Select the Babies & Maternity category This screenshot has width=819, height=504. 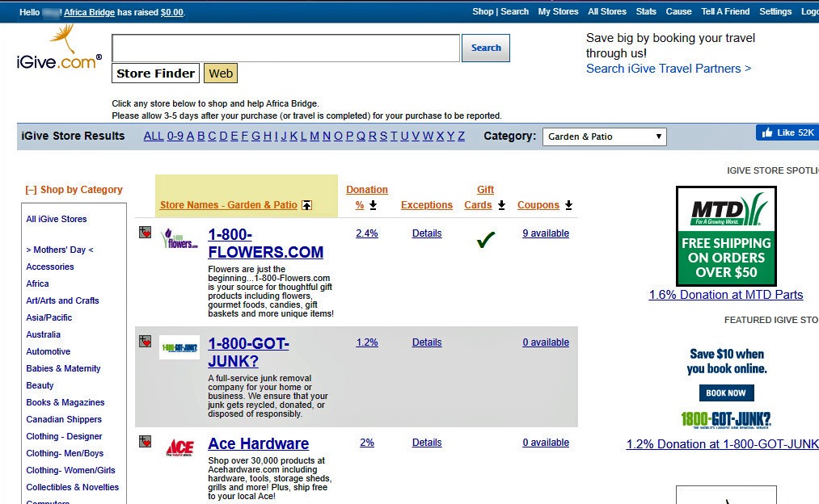[x=63, y=368]
